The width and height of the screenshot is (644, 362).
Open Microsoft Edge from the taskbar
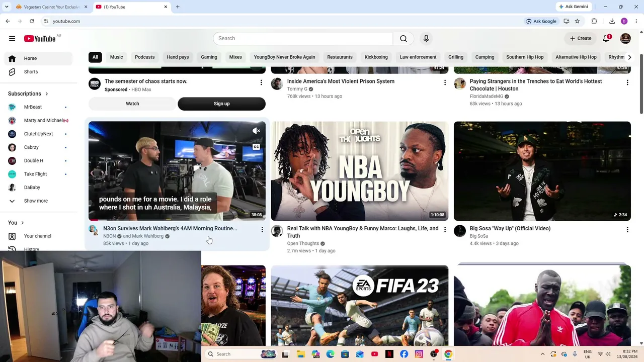tap(330, 354)
